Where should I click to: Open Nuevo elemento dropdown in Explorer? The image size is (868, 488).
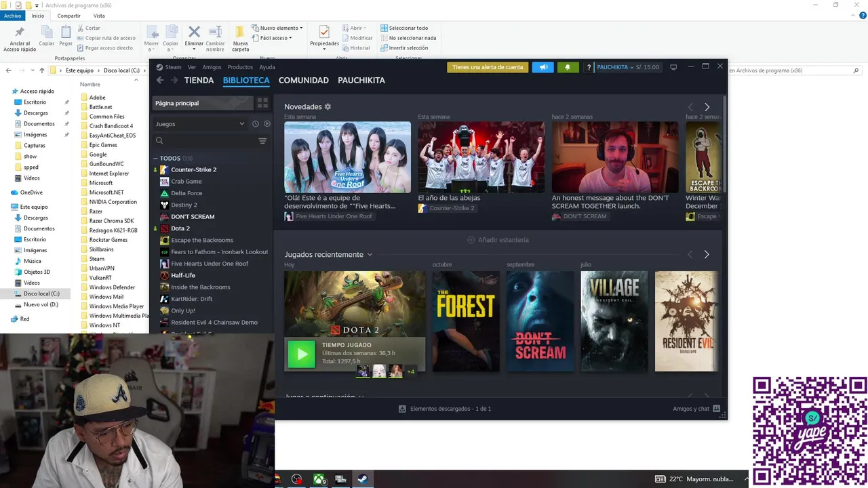point(277,28)
